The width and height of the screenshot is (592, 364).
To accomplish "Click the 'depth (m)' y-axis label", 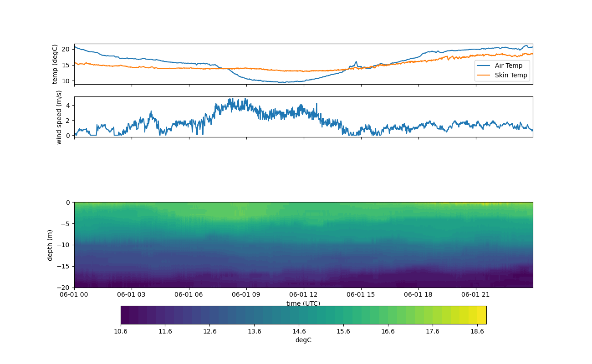I will 50,245.
